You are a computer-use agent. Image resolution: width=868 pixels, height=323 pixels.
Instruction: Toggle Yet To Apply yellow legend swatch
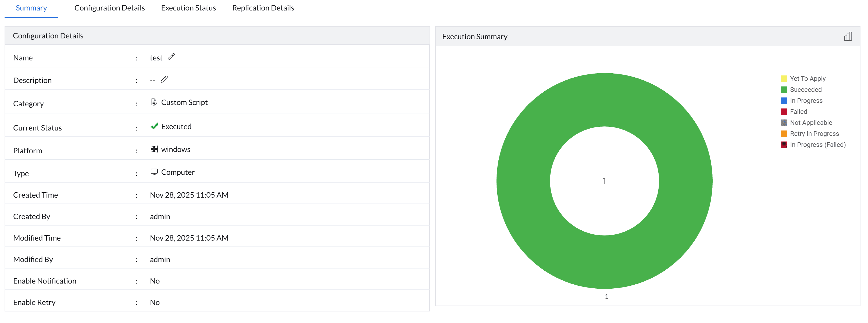(x=784, y=78)
